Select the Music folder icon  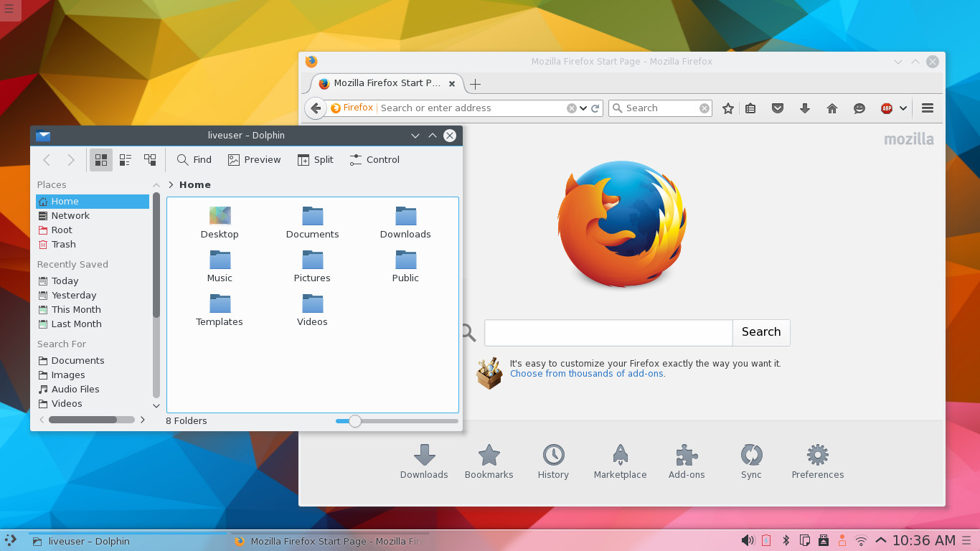tap(220, 259)
